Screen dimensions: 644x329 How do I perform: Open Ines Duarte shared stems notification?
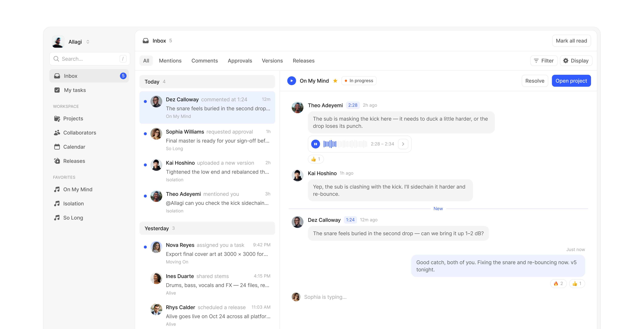tap(207, 285)
